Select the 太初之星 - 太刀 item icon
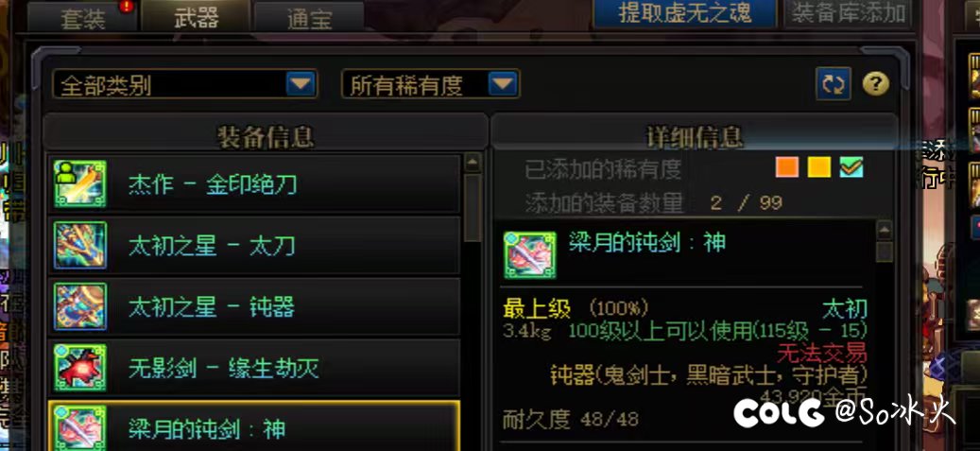 79,245
